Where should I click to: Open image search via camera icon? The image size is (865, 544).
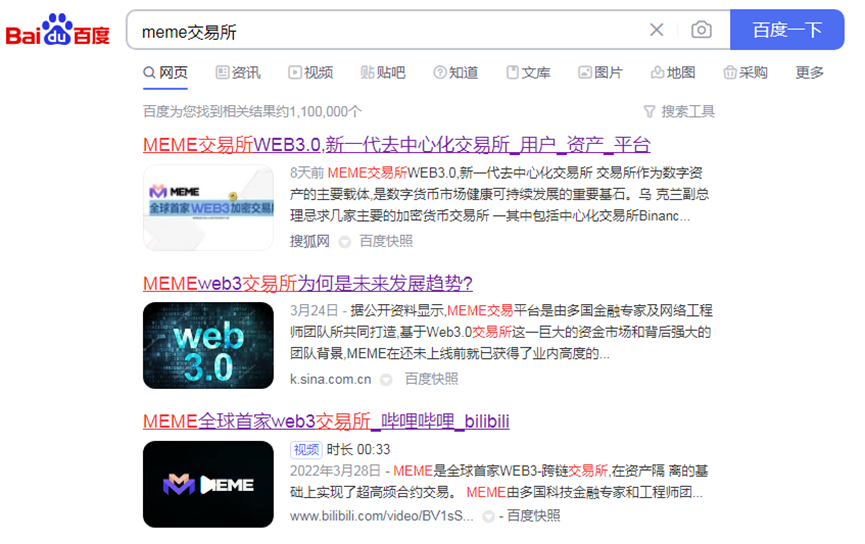[x=701, y=30]
